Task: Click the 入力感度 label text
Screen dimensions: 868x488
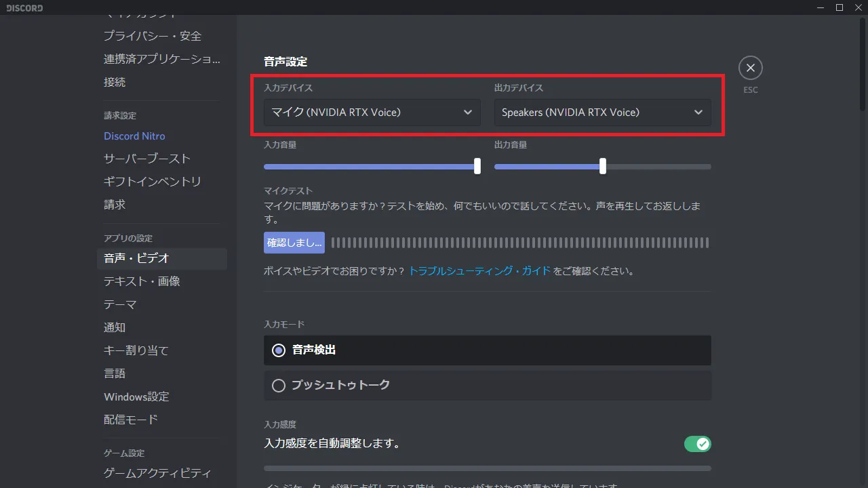Action: click(280, 424)
